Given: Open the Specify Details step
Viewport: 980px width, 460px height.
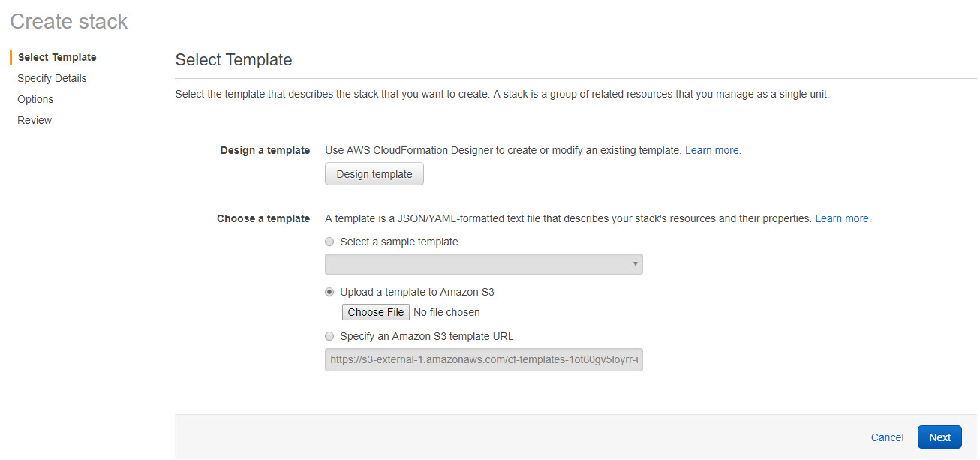Looking at the screenshot, I should point(52,78).
